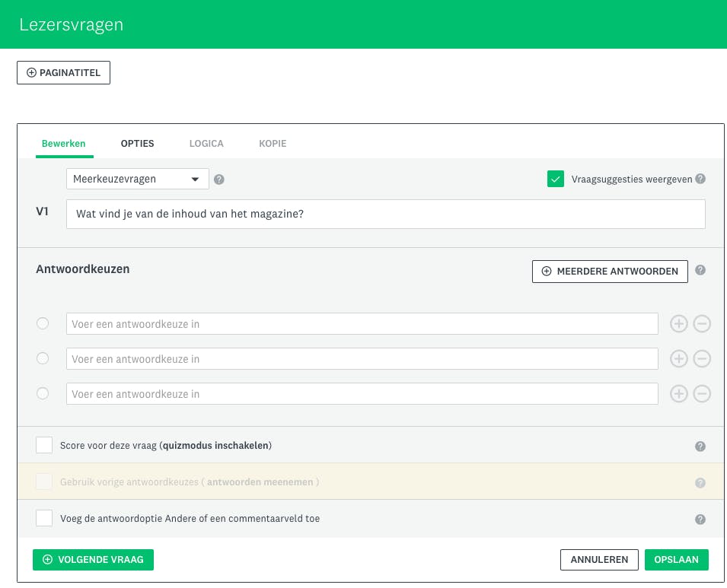Add answer choice after second answer row
Image resolution: width=727 pixels, height=588 pixels.
click(x=678, y=359)
